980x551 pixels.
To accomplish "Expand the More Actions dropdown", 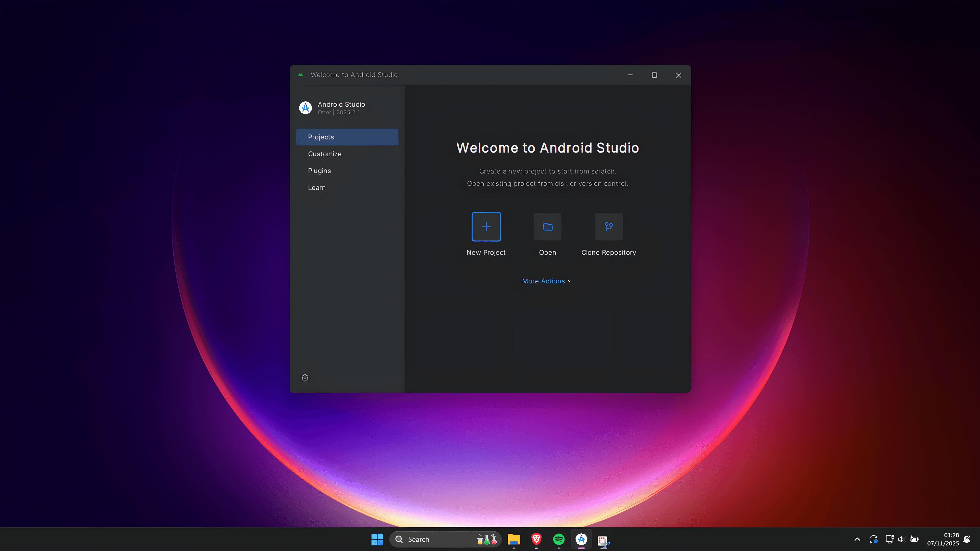I will [547, 281].
